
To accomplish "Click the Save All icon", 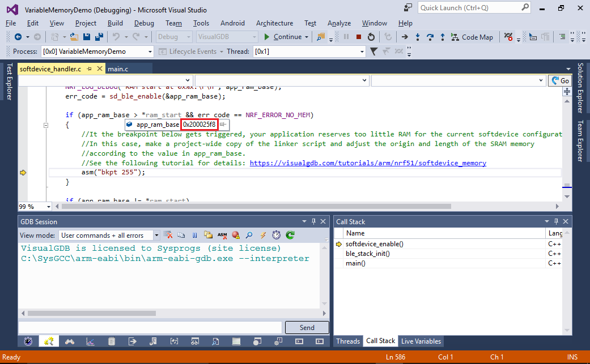I will pos(99,37).
